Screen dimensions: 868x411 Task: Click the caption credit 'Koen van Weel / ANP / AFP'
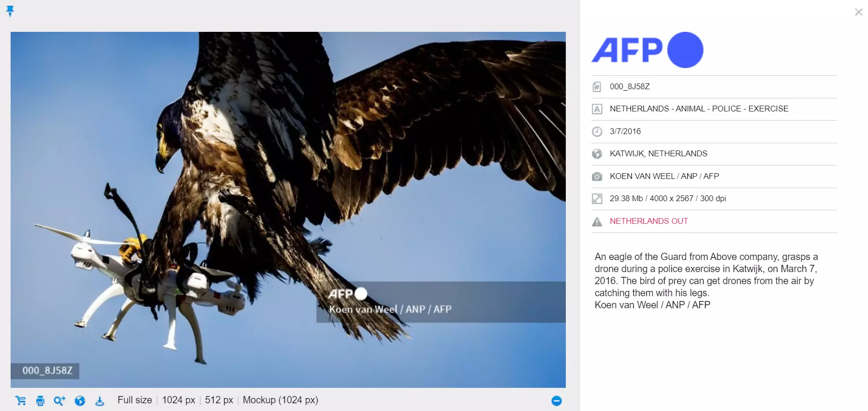click(652, 305)
